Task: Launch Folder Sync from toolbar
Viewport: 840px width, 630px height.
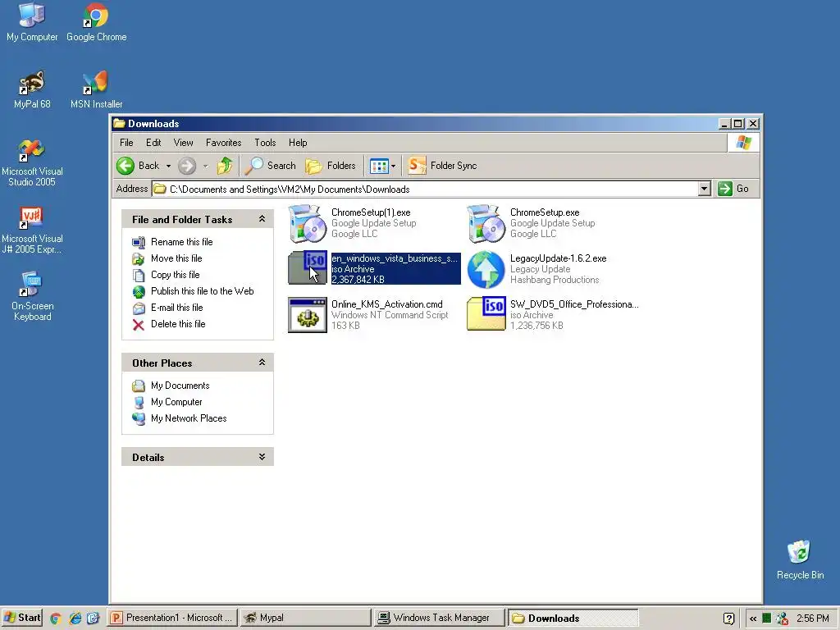Action: click(x=442, y=166)
